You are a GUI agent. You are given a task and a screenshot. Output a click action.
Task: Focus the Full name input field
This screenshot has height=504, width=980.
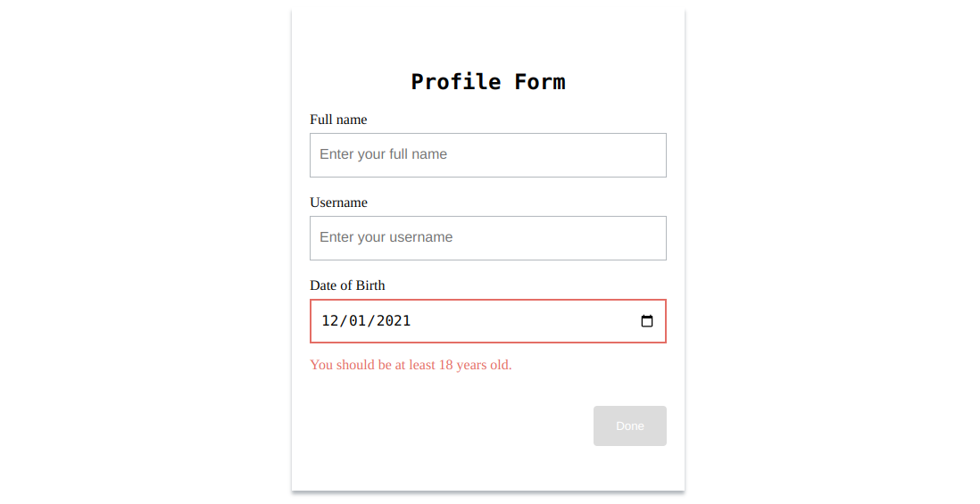(x=488, y=155)
